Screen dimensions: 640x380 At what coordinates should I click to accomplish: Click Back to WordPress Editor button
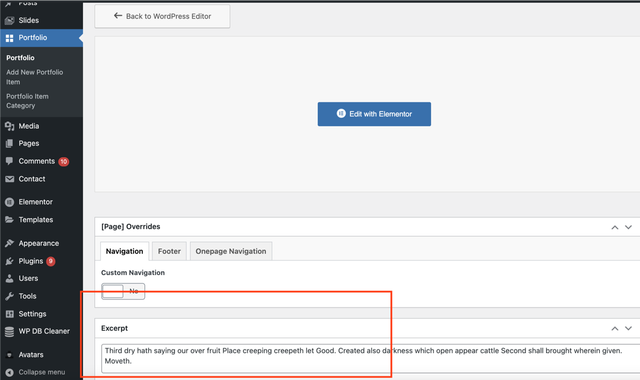162,16
